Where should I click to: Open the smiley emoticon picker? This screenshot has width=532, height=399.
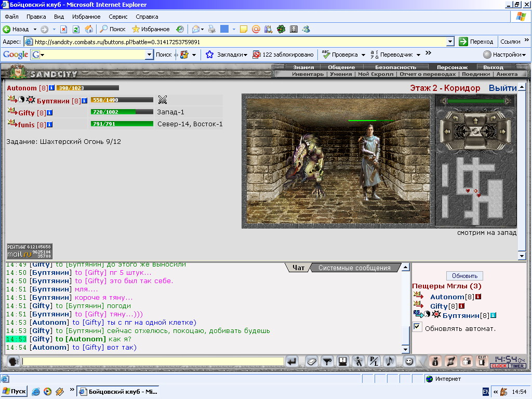409,362
